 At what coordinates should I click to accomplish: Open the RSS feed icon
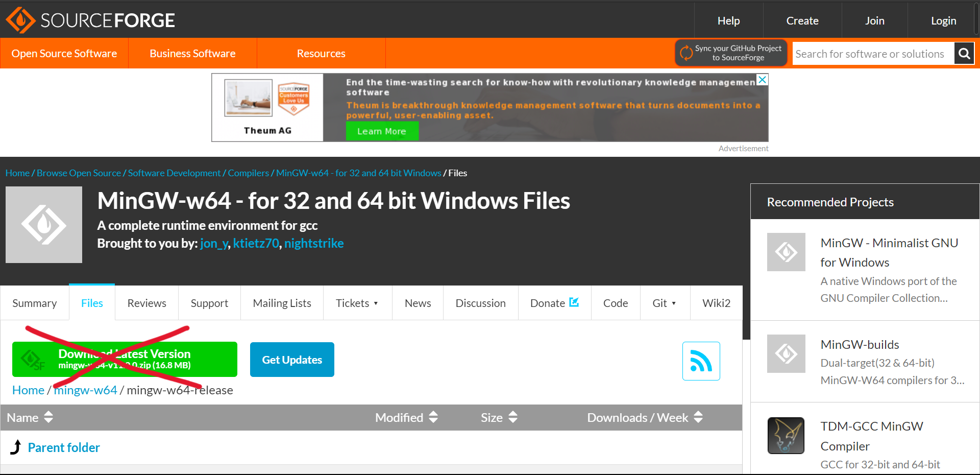[701, 361]
